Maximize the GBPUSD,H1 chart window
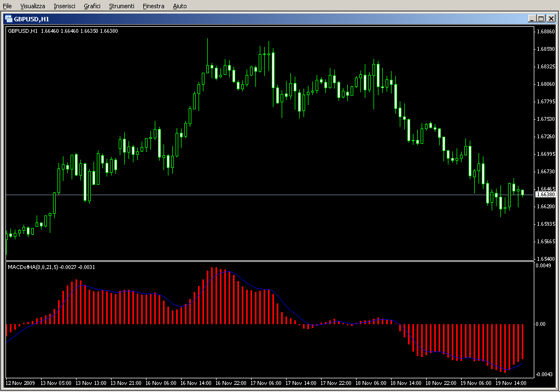The height and width of the screenshot is (392, 560). pyautogui.click(x=541, y=19)
